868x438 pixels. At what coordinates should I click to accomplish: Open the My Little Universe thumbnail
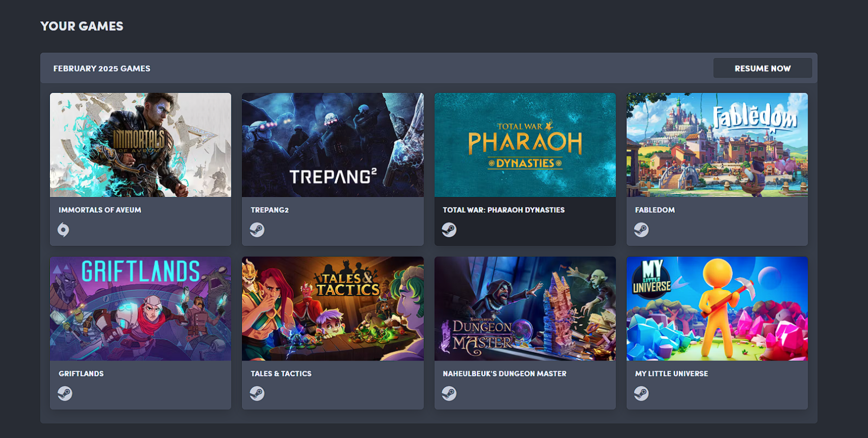[717, 309]
